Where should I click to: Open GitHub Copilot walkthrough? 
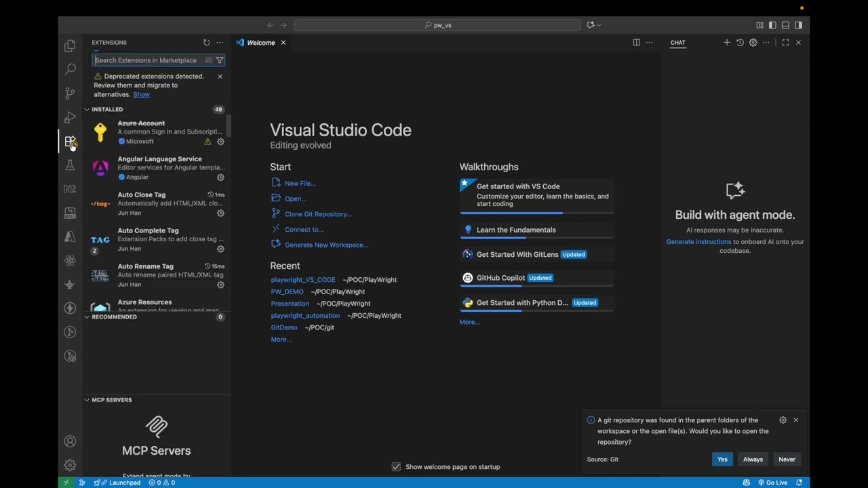(536, 279)
